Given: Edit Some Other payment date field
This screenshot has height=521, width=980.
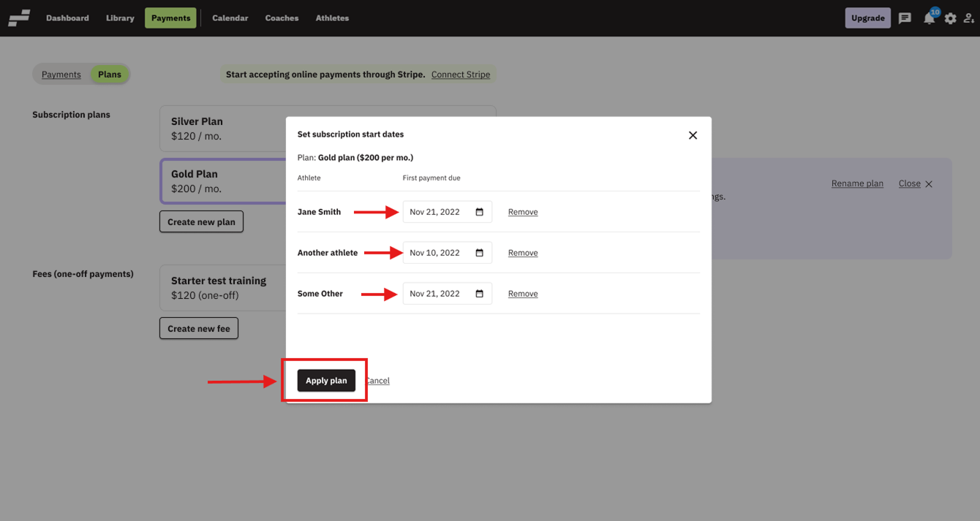Looking at the screenshot, I should pos(447,294).
